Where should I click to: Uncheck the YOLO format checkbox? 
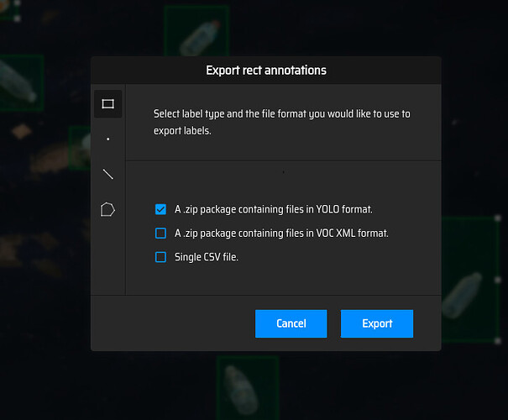(160, 209)
